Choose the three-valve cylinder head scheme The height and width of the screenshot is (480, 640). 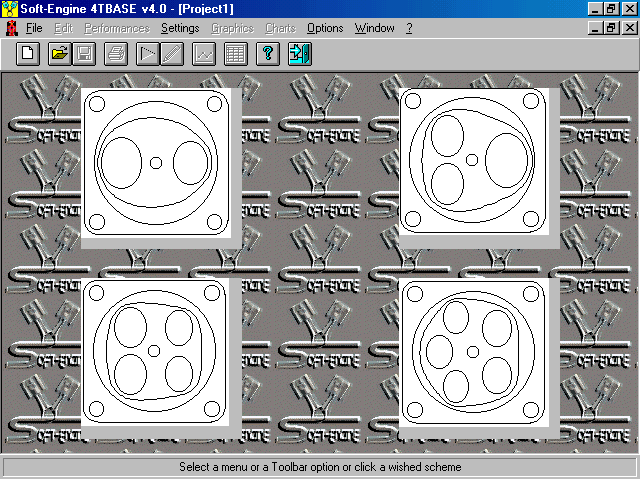point(473,161)
